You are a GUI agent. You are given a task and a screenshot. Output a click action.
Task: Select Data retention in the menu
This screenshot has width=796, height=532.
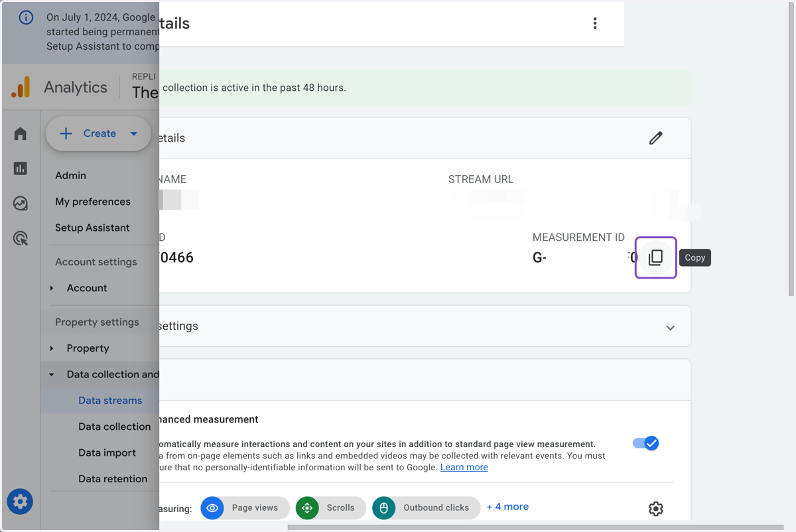click(x=113, y=478)
